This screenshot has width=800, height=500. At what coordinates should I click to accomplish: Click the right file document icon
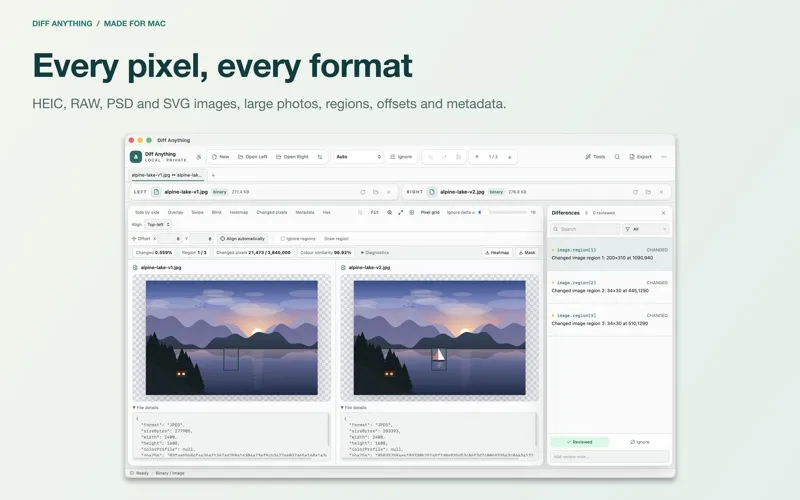pyautogui.click(x=432, y=192)
